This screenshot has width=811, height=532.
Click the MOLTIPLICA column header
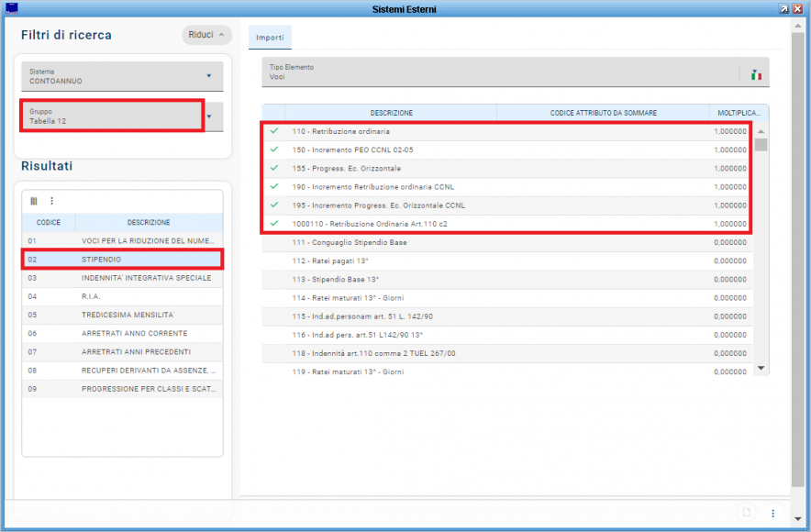[x=739, y=113]
